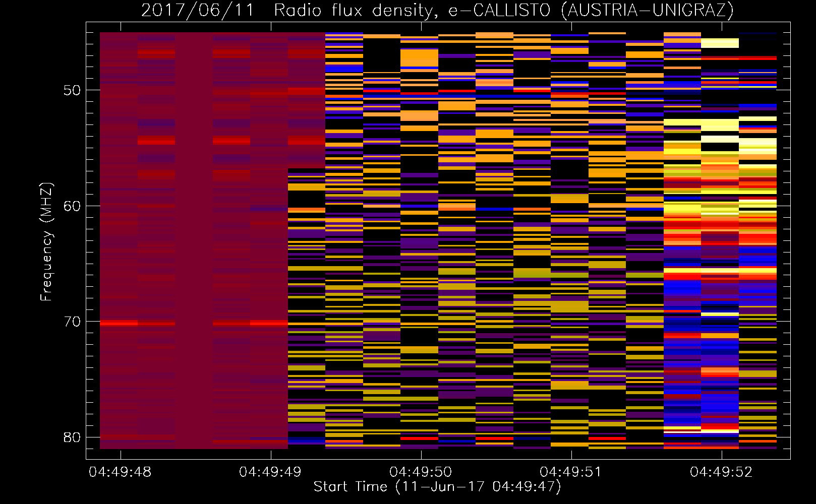Click the 50 MHz frequency tick label
The image size is (816, 504).
(72, 90)
